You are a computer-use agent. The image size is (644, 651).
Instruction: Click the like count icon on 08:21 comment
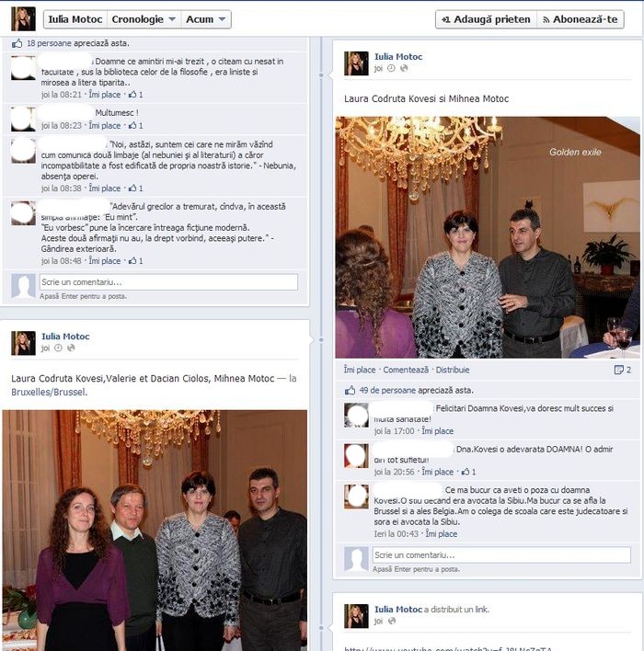coord(132,95)
